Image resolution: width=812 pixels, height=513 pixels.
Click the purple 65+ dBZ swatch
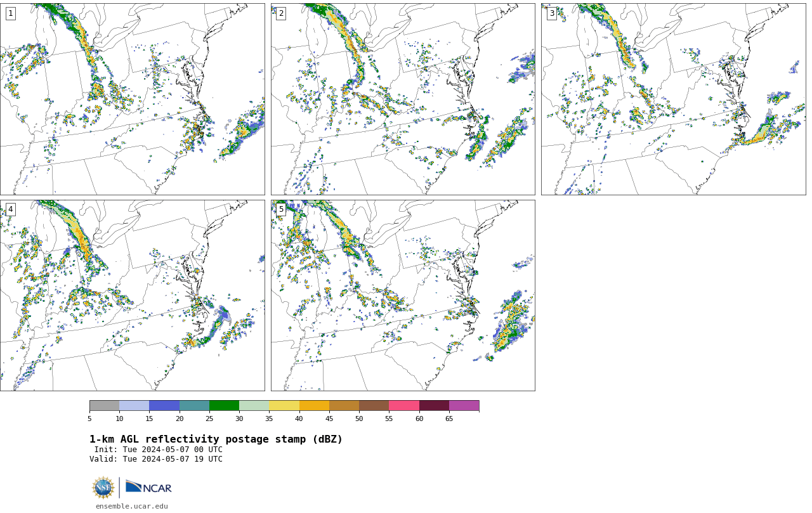464,406
